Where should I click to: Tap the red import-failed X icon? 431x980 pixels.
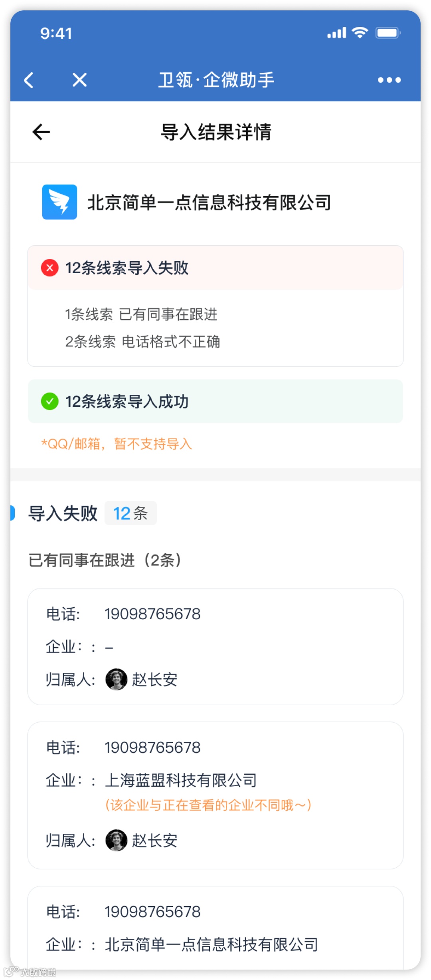coord(50,268)
